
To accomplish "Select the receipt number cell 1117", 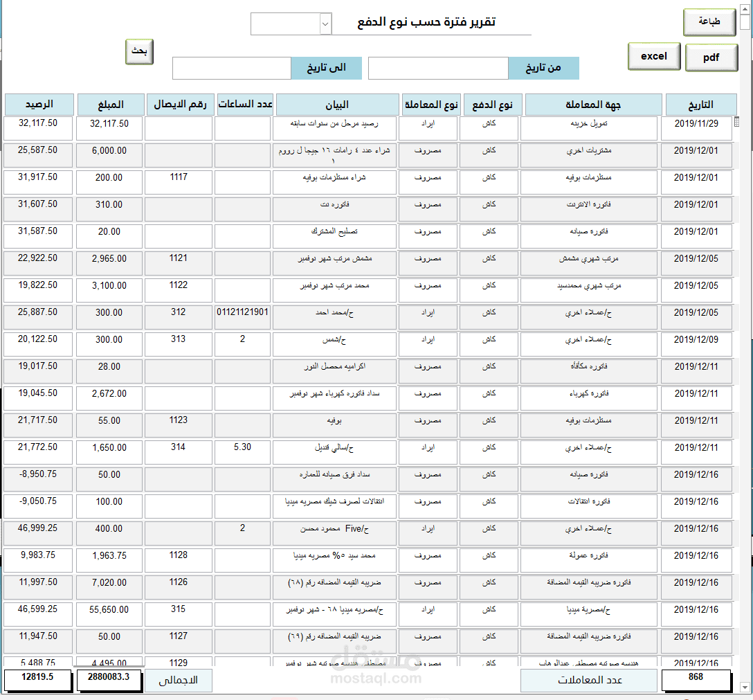I will (178, 182).
